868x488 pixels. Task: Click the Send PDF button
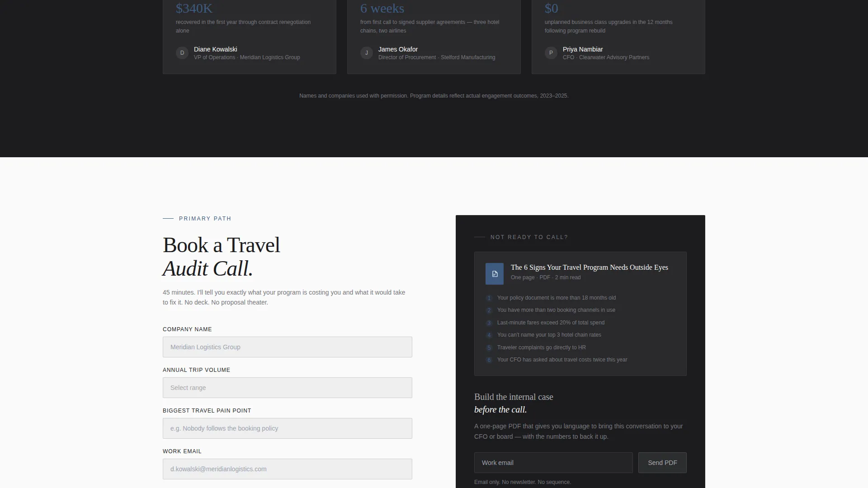tap(662, 463)
